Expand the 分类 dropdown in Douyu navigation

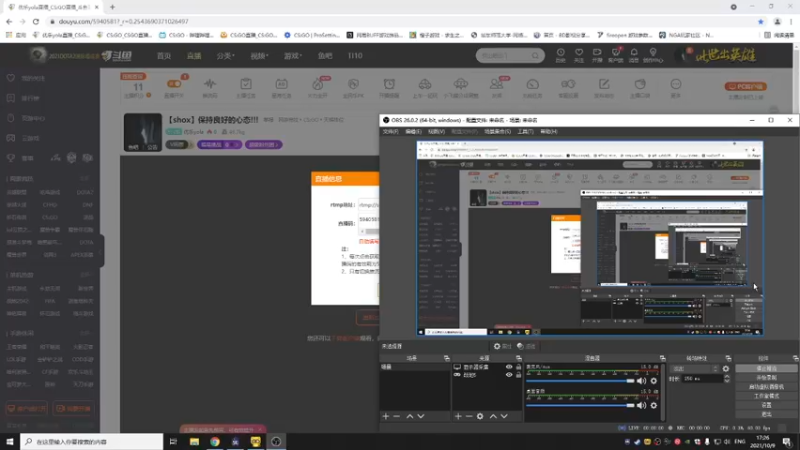(226, 56)
